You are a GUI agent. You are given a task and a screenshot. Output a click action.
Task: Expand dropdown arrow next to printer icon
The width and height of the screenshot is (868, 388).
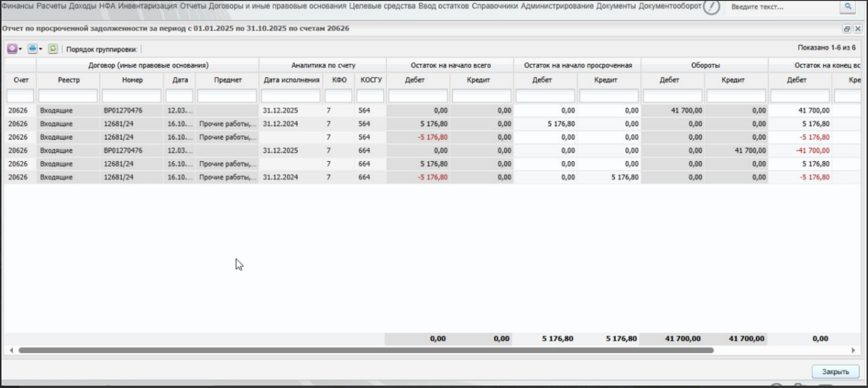(41, 49)
